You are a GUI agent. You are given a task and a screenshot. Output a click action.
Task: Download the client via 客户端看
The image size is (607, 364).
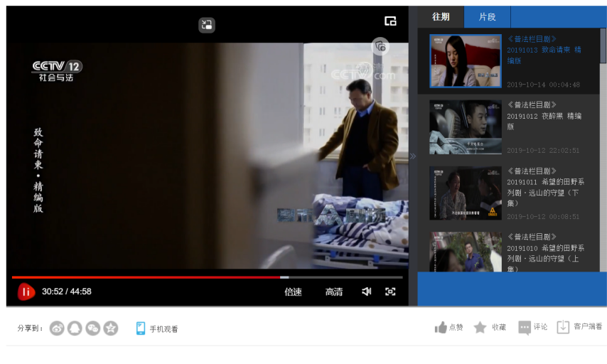click(x=564, y=327)
